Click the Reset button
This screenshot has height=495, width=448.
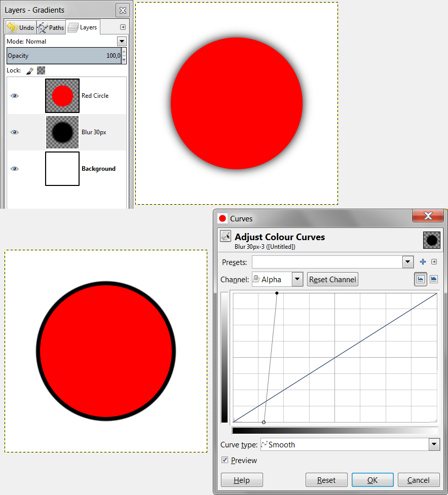coord(326,480)
